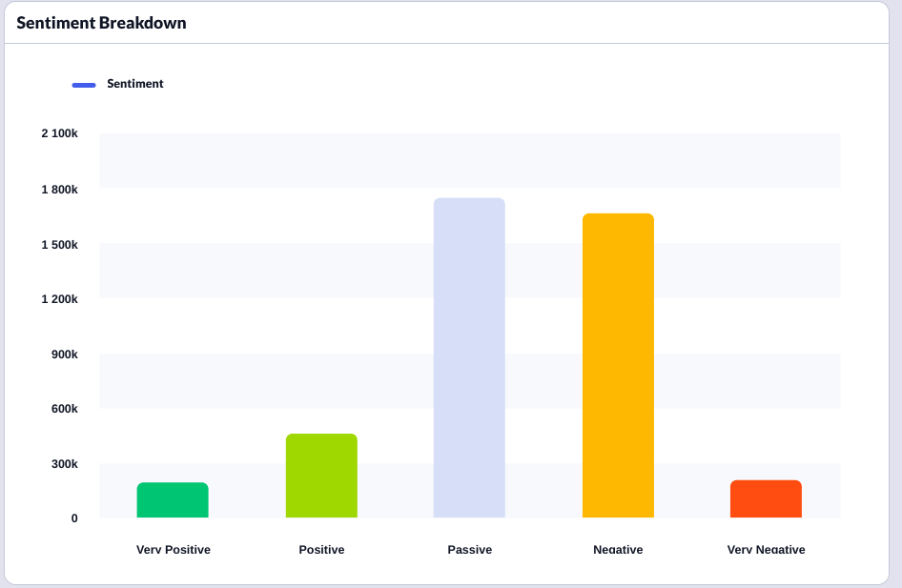Click the 1 800k y-axis tick label
This screenshot has width=902, height=588.
59,190
